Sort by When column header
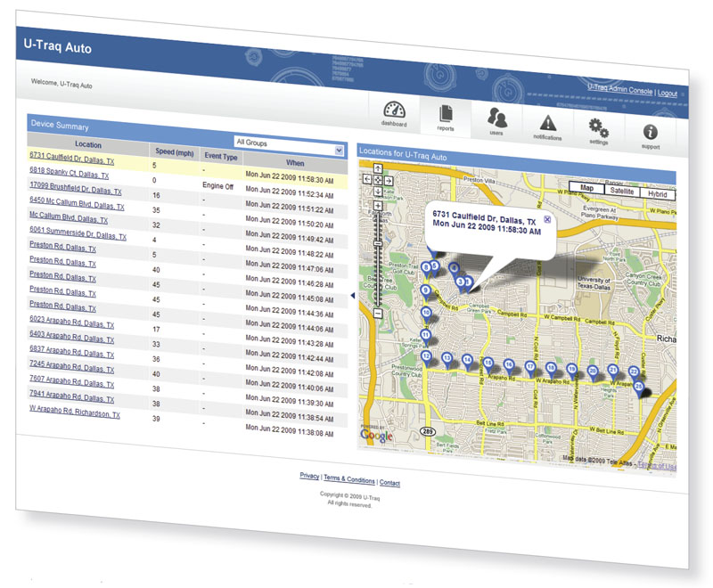The width and height of the screenshot is (713, 588). click(x=295, y=163)
